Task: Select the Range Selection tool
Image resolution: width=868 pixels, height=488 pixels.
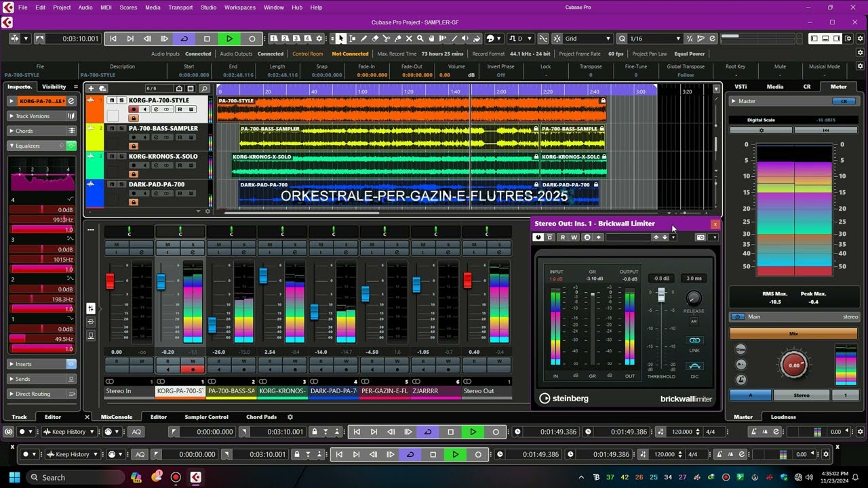Action: [x=353, y=39]
